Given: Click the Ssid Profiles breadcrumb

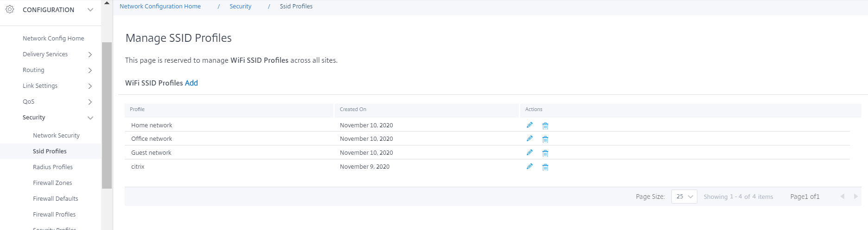Looking at the screenshot, I should pyautogui.click(x=296, y=7).
